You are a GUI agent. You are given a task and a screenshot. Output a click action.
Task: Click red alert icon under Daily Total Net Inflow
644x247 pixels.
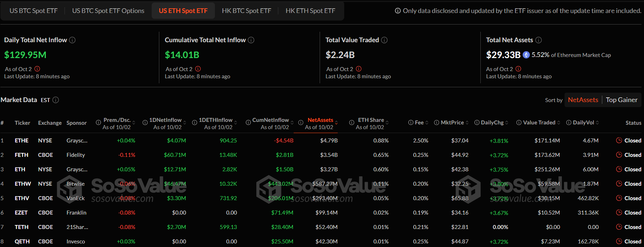pos(37,69)
